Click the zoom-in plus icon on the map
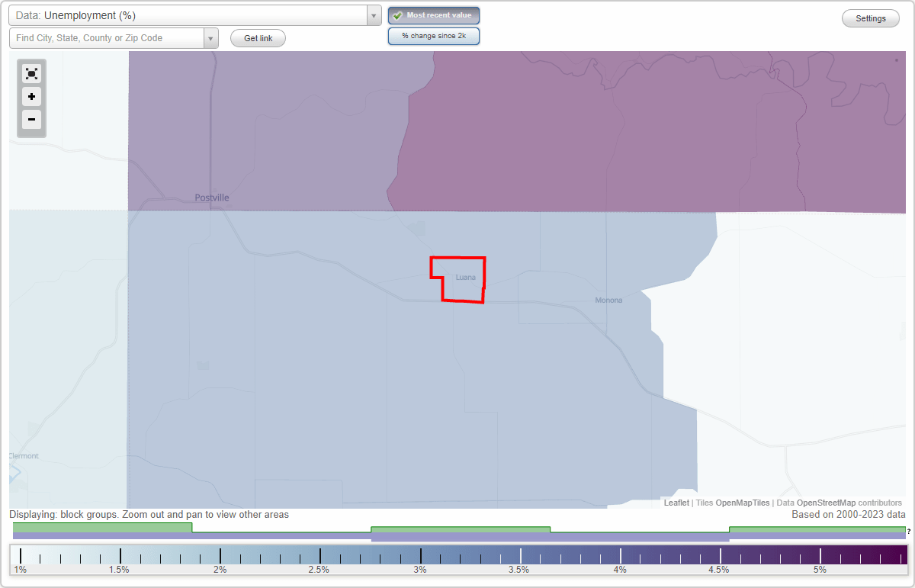The height and width of the screenshot is (588, 915). pos(31,97)
